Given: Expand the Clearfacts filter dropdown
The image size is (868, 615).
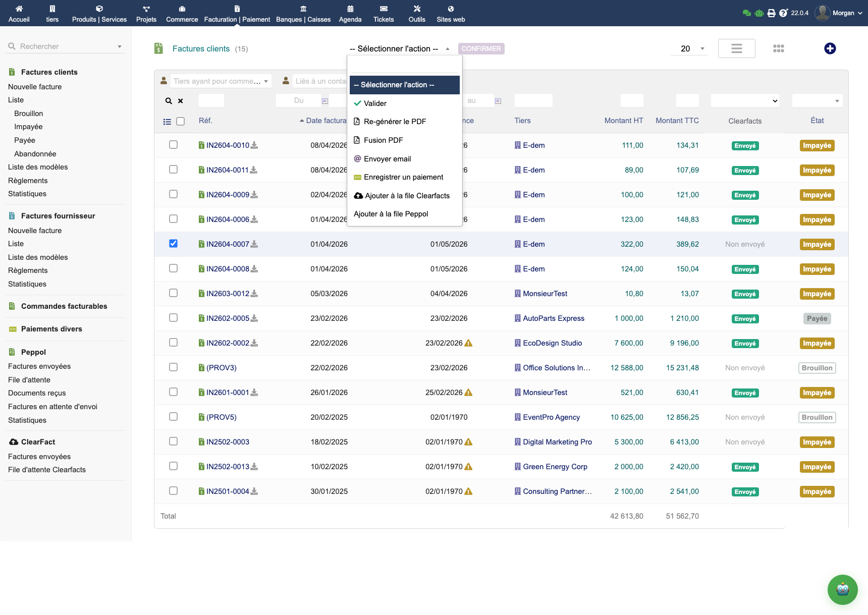Looking at the screenshot, I should tap(744, 101).
